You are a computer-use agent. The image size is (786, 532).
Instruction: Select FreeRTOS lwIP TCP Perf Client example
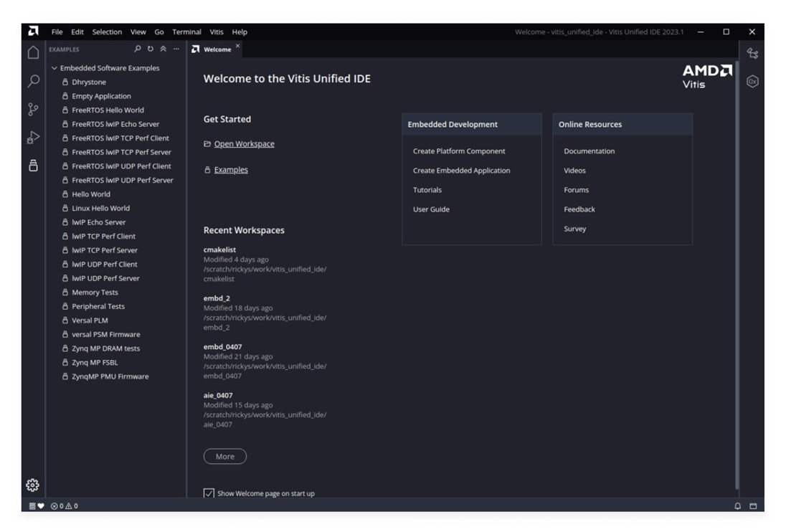(120, 138)
